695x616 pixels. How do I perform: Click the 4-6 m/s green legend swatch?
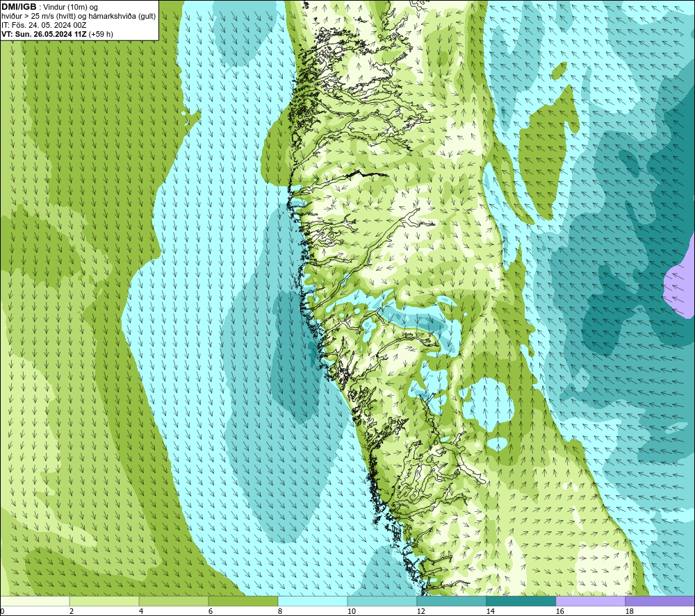click(x=173, y=601)
